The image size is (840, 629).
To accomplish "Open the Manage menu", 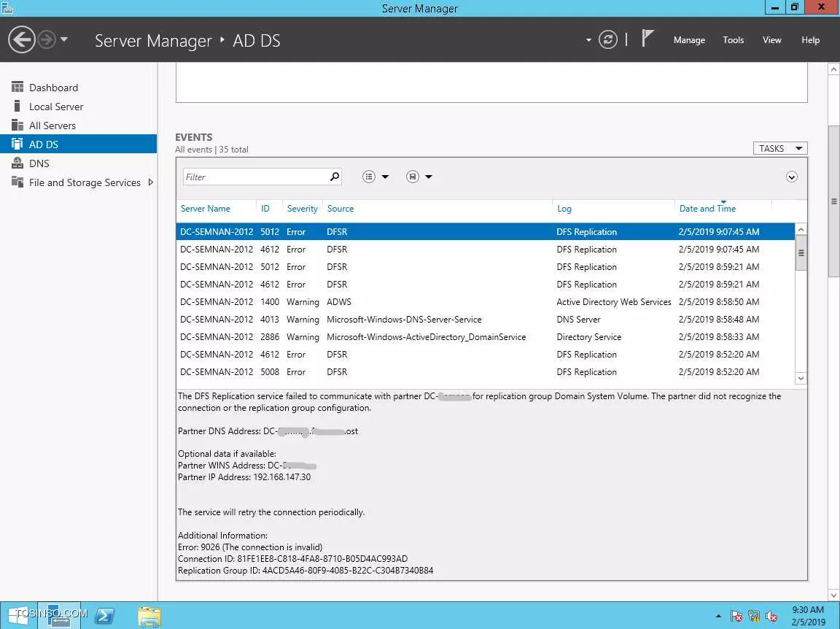I will click(689, 40).
